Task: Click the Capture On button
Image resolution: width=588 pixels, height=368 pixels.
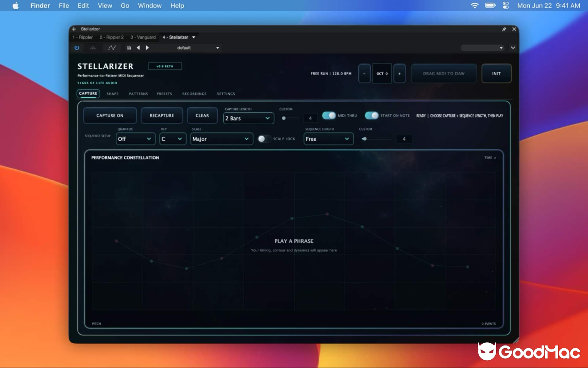Action: pos(110,115)
